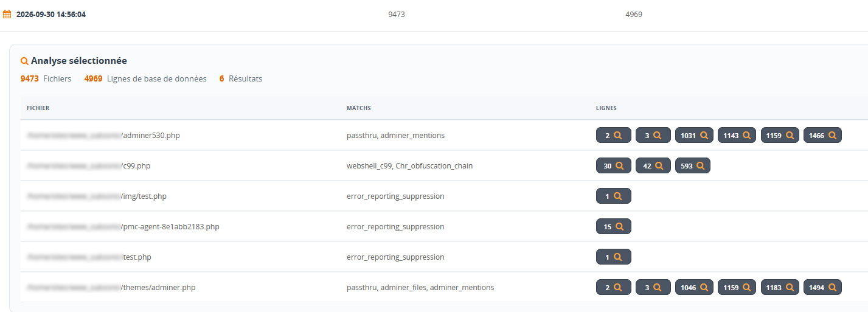This screenshot has height=312, width=868.
Task: Click the 4969 value in the scan row
Action: pyautogui.click(x=634, y=14)
